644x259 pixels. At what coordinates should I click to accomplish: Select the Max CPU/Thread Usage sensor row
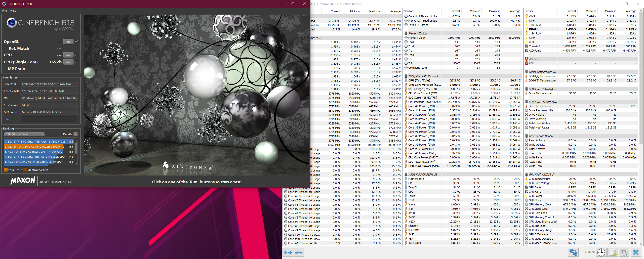pos(463,21)
